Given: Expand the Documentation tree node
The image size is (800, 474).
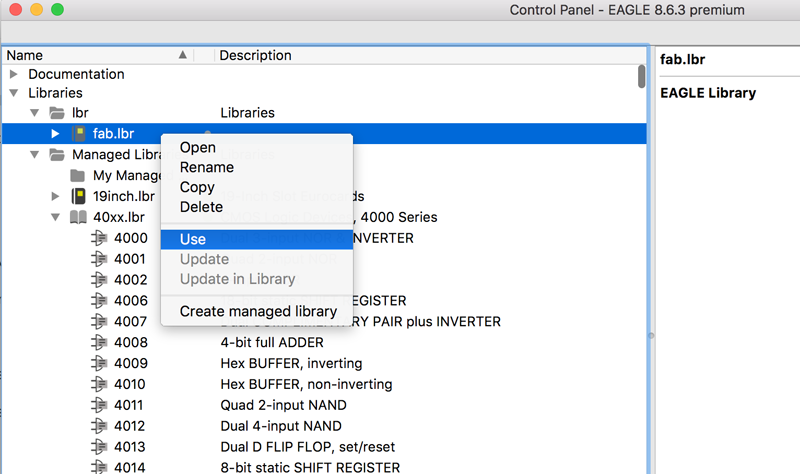Looking at the screenshot, I should coord(14,74).
